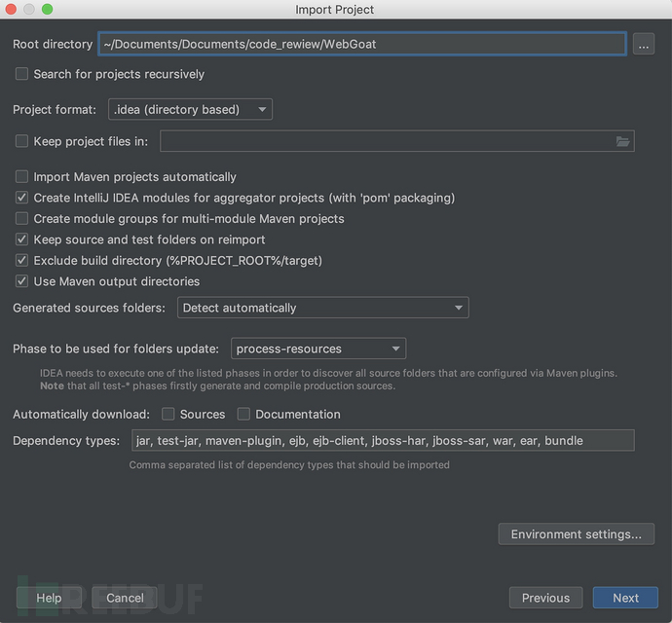Uncheck Create IntelliJ IDEA modules for aggregator projects
672x623 pixels.
21,198
